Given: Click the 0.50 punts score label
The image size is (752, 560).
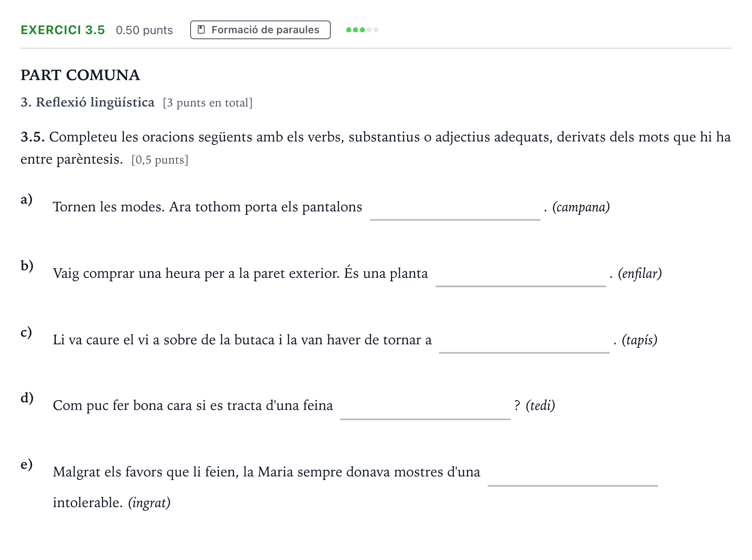Looking at the screenshot, I should [144, 30].
